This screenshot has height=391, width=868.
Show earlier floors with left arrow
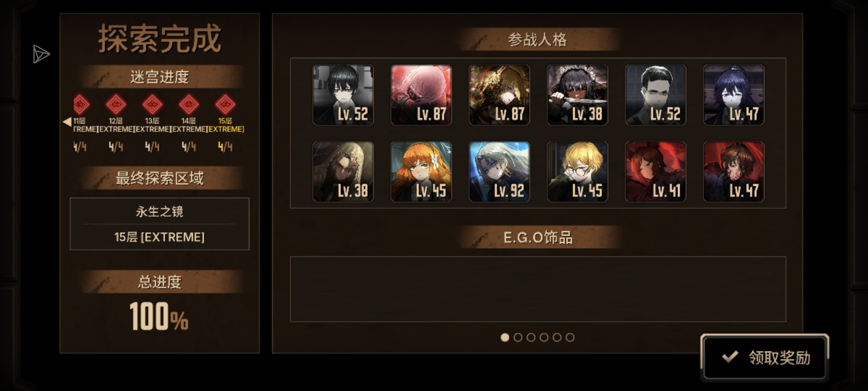67,122
